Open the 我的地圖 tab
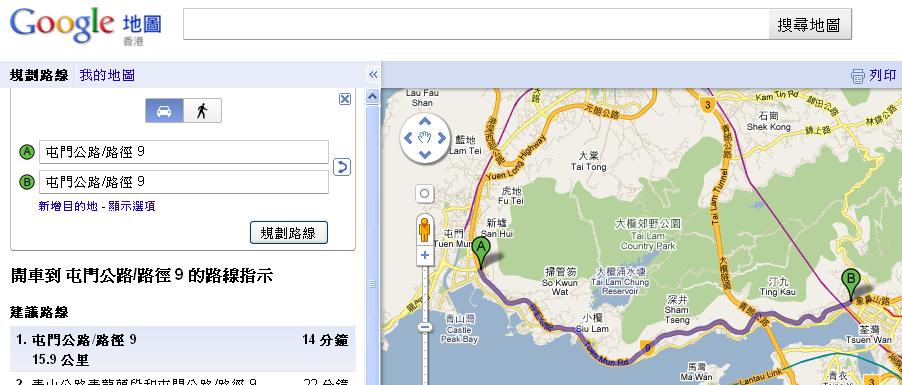This screenshot has height=385, width=902. point(107,75)
